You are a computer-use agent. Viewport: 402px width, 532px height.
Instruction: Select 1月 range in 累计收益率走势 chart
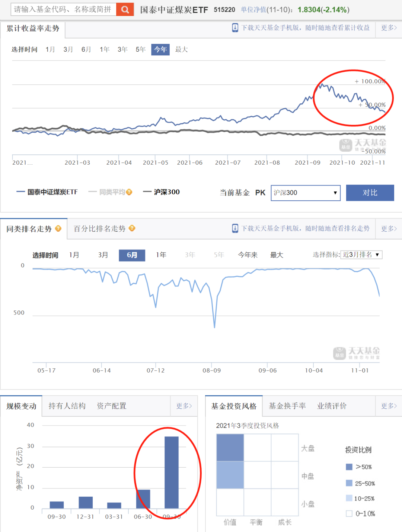click(50, 49)
